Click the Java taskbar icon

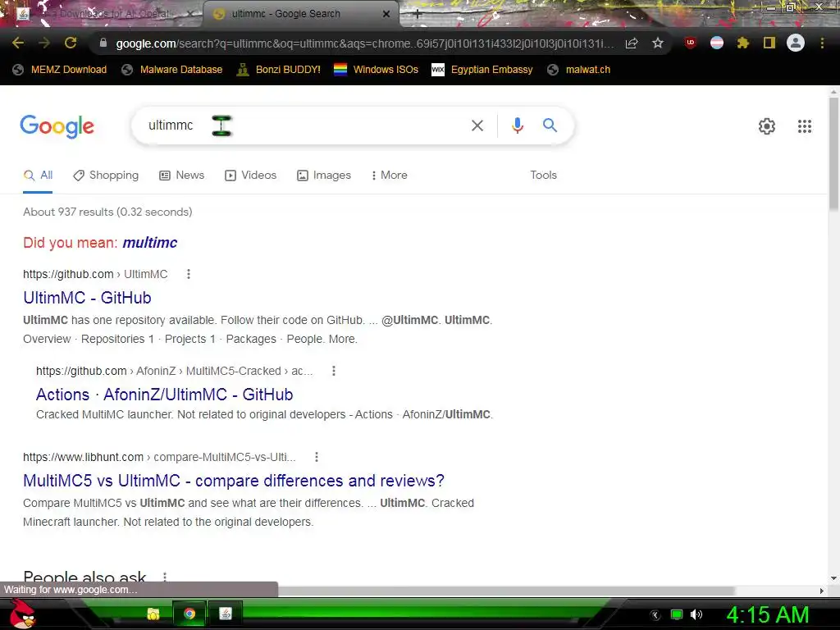[x=226, y=614]
